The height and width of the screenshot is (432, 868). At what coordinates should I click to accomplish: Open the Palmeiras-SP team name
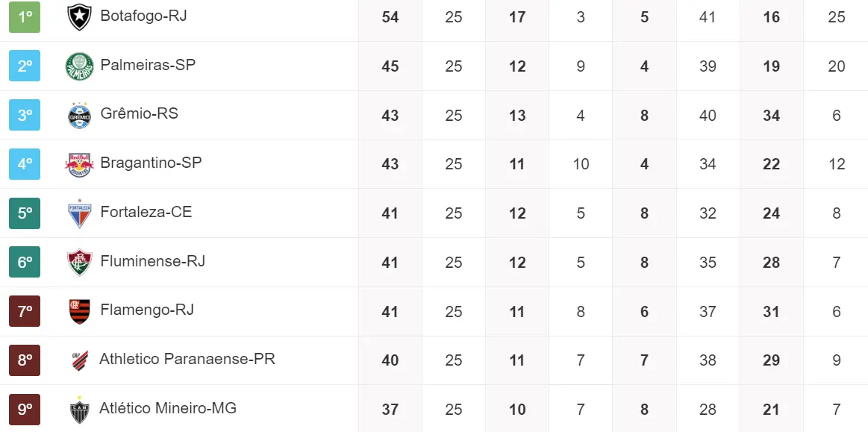(x=148, y=65)
